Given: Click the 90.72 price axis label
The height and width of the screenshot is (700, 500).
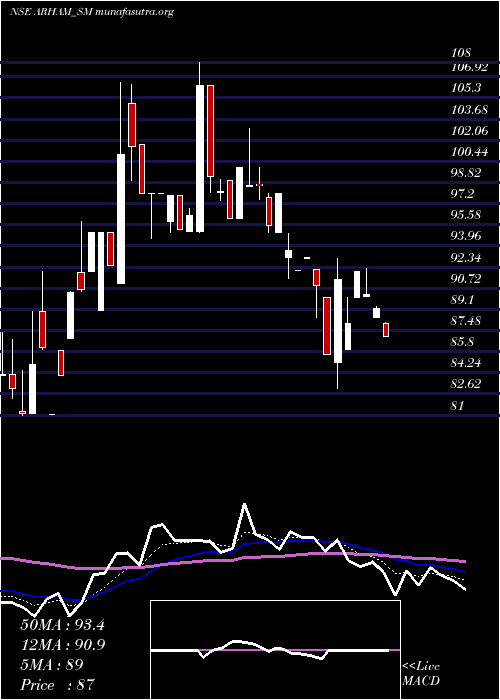Looking at the screenshot, I should pos(466,279).
